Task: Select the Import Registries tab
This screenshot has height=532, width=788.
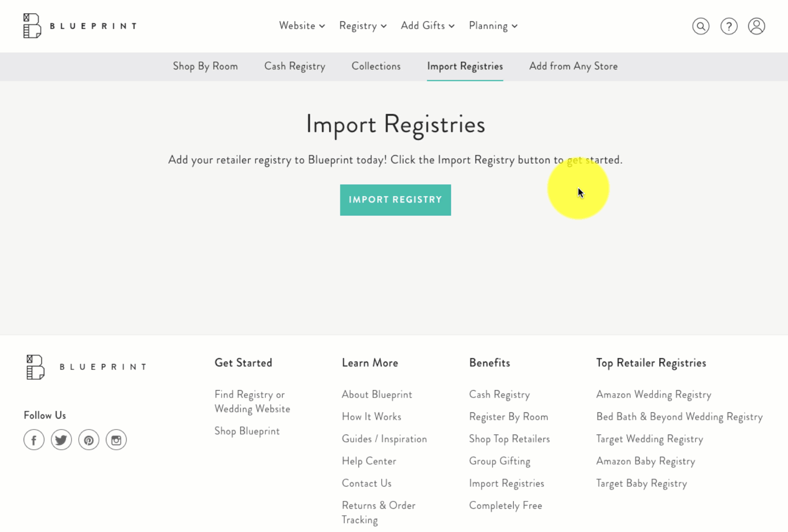Action: 465,66
